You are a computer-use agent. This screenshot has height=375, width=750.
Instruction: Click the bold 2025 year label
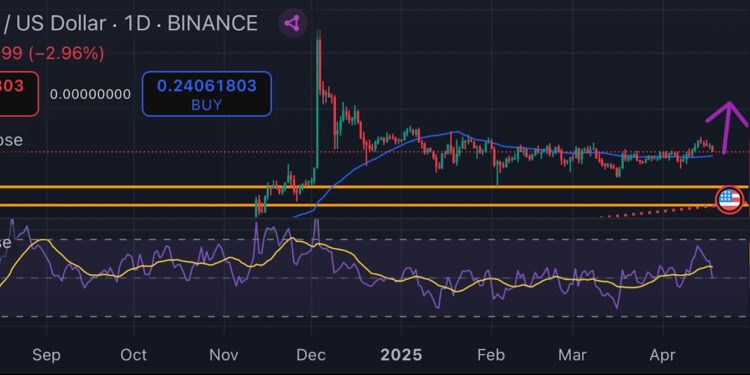click(401, 355)
